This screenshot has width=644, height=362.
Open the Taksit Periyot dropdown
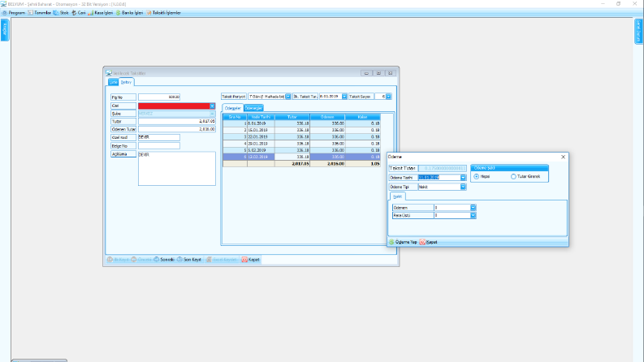[x=288, y=97]
